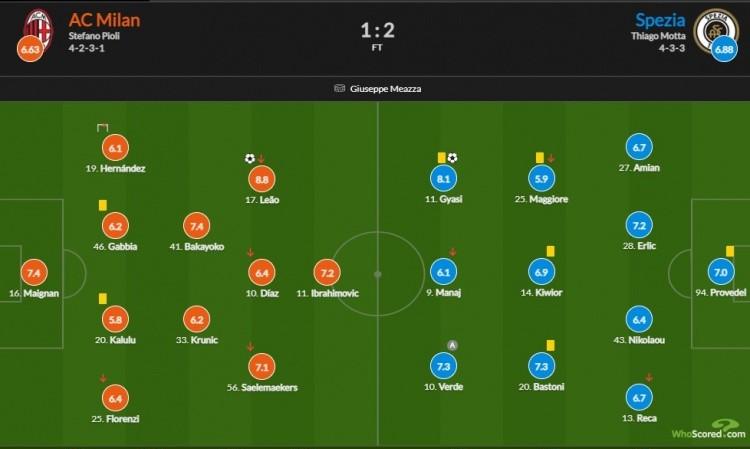
Task: Select Ibrahimovic's 7.2 rating circle
Action: tap(327, 273)
